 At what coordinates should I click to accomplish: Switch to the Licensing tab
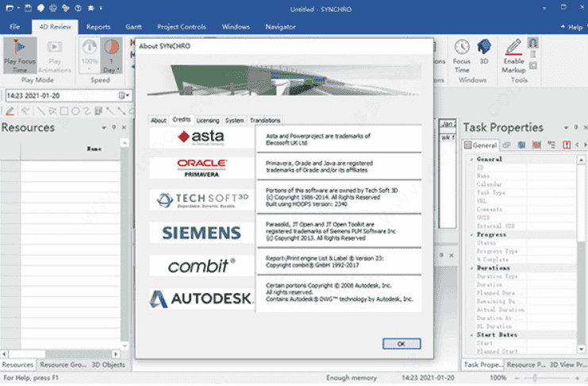207,120
